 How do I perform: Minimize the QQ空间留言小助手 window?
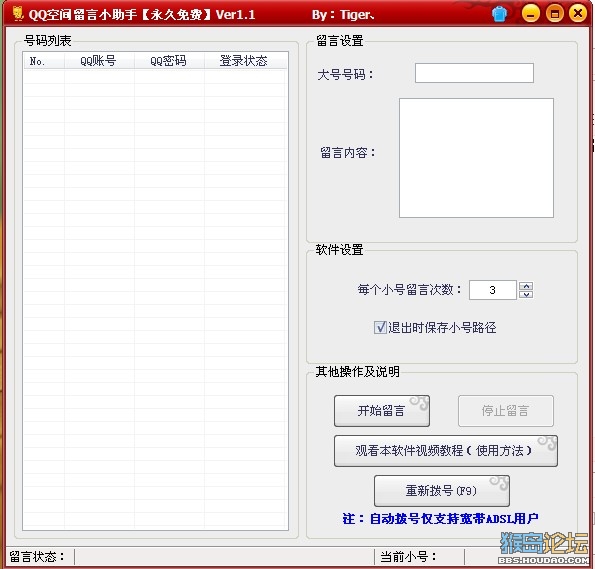point(530,14)
